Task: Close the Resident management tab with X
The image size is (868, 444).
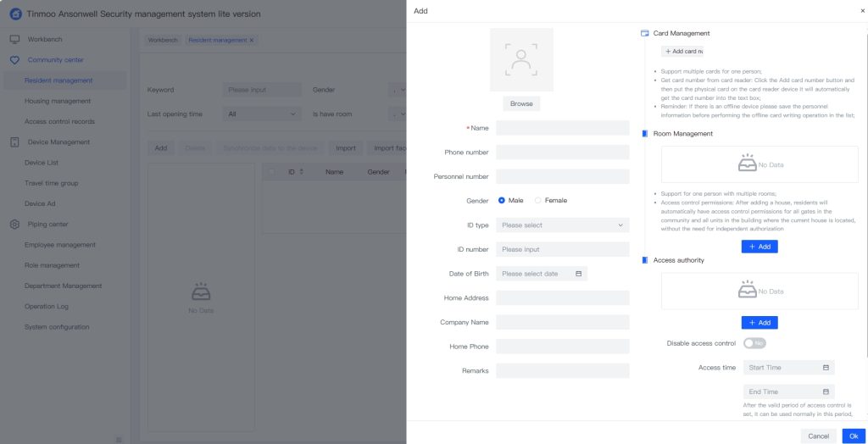Action: coord(251,41)
